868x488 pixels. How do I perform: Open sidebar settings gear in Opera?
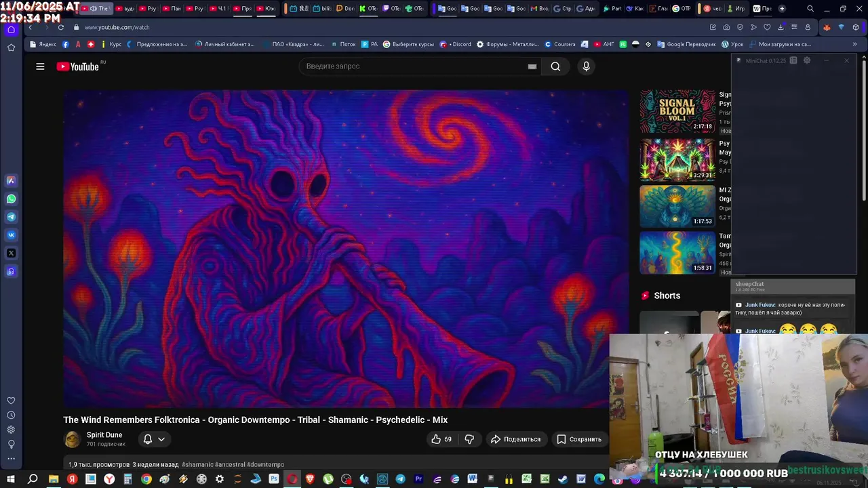point(11,430)
